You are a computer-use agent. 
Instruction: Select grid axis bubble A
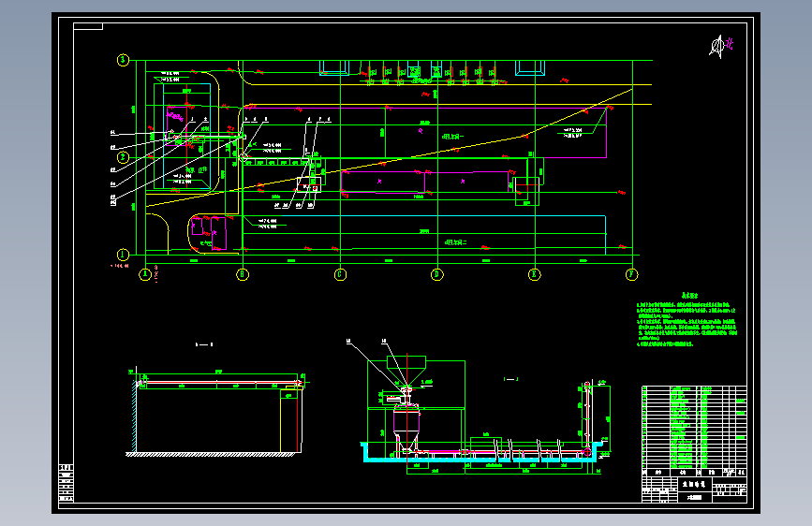(145, 274)
